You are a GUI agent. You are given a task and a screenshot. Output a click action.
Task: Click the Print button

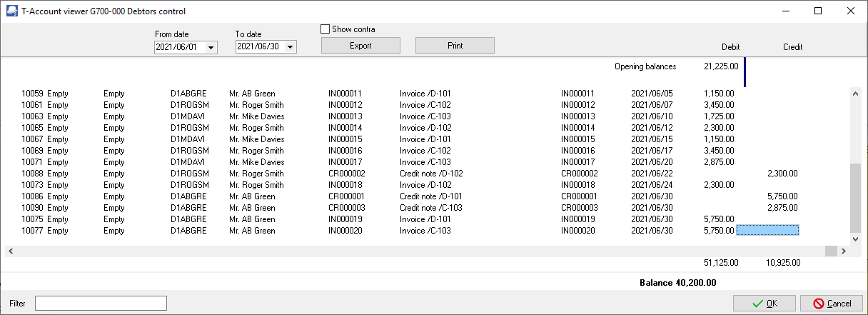click(x=455, y=46)
